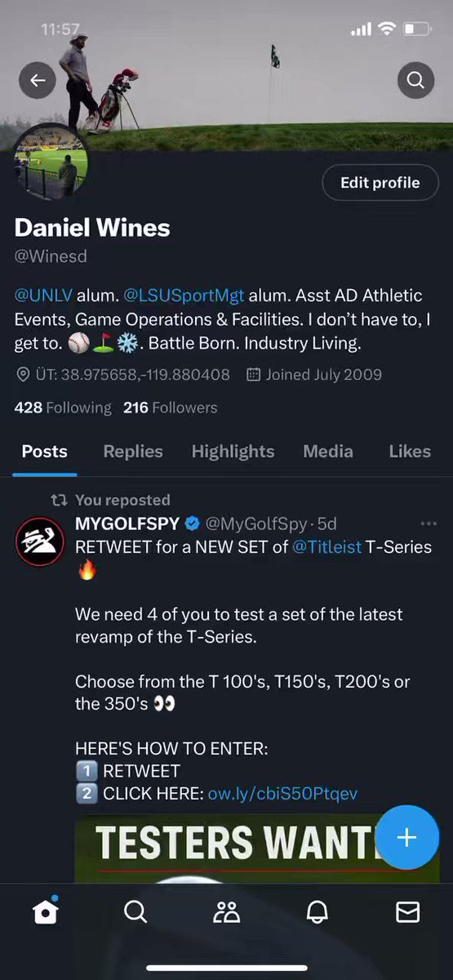Open the search icon on header
Viewport: 453px width, 980px height.
pos(415,80)
